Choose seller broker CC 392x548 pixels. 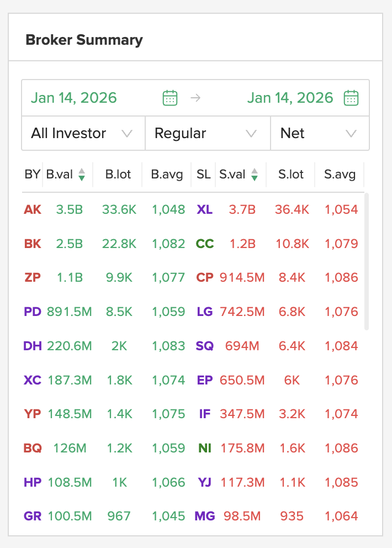(205, 244)
